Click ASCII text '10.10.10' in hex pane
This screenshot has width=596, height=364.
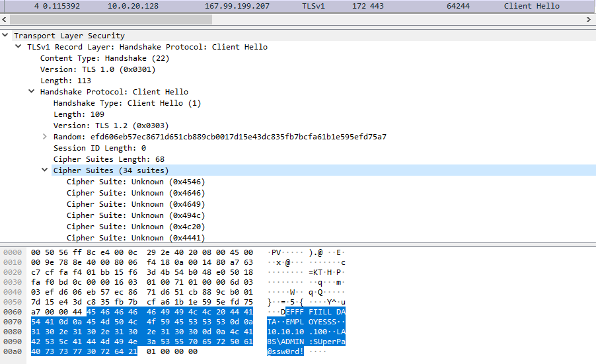tap(285, 332)
